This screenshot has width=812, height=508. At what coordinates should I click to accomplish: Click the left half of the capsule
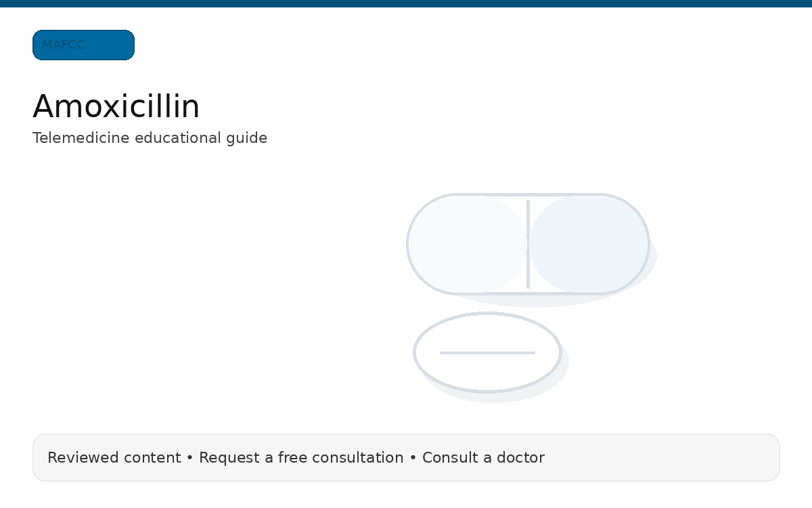pos(467,244)
